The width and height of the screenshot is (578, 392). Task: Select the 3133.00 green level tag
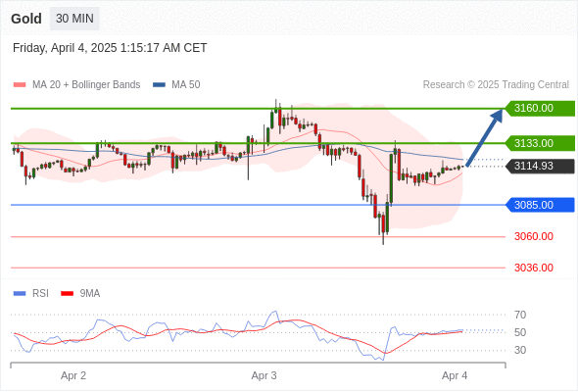pos(539,143)
